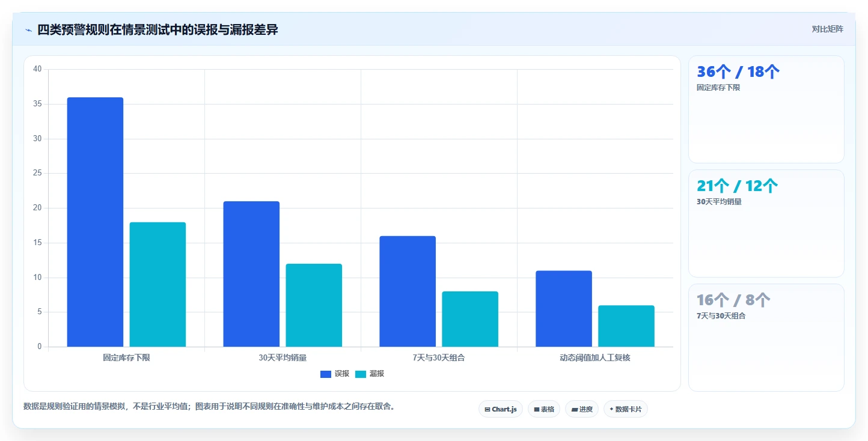
Task: Click the 误报 legend text label
Action: 342,374
